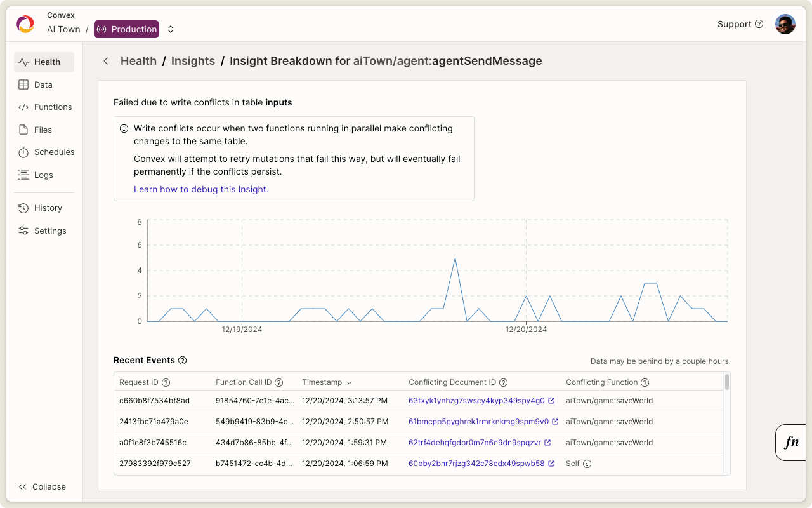Screen dimensions: 812x508
Task: Click timestamp 12/20/2024, 1:59:31 PM
Action: click(344, 443)
